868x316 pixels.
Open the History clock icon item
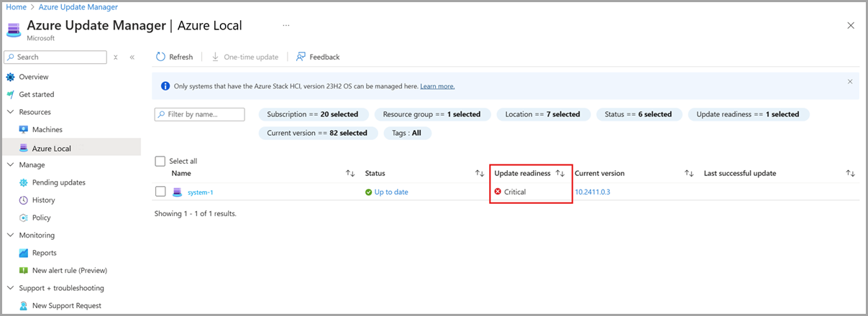(x=24, y=200)
